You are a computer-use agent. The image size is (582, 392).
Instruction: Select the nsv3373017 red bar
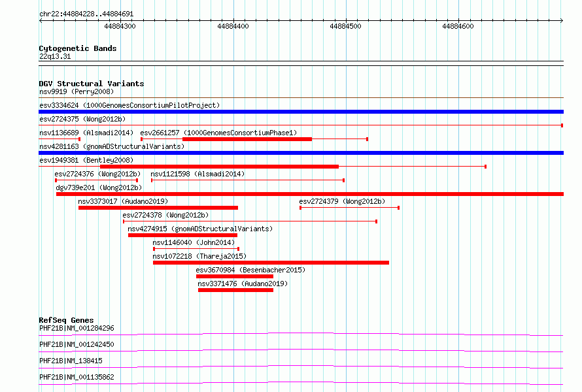(x=158, y=208)
